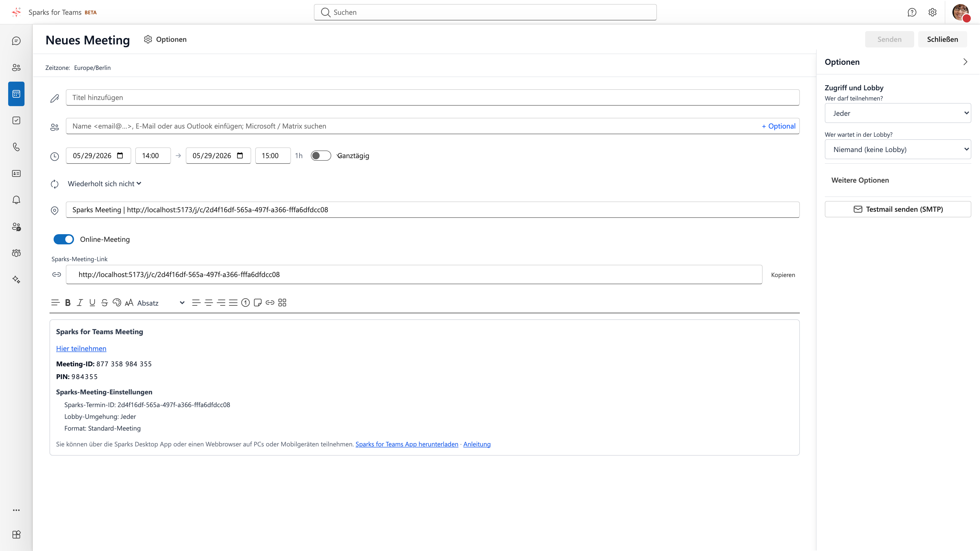Screen dimensions: 980x551
Task: Apply strikethrough formatting in editor toolbar
Action: [105, 303]
